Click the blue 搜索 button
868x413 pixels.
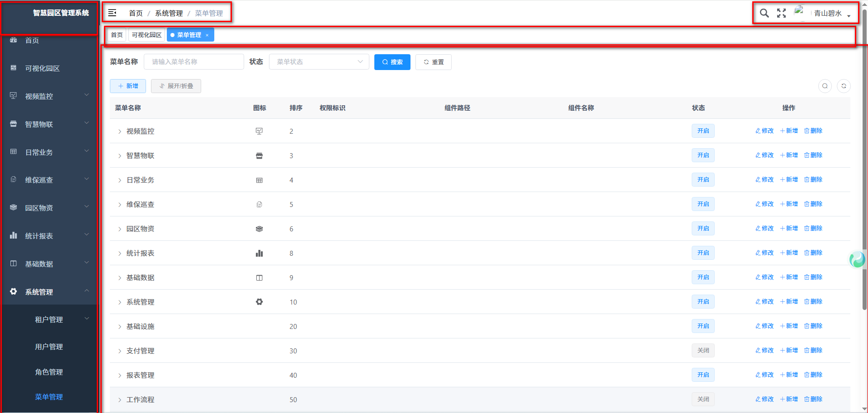[x=392, y=62]
